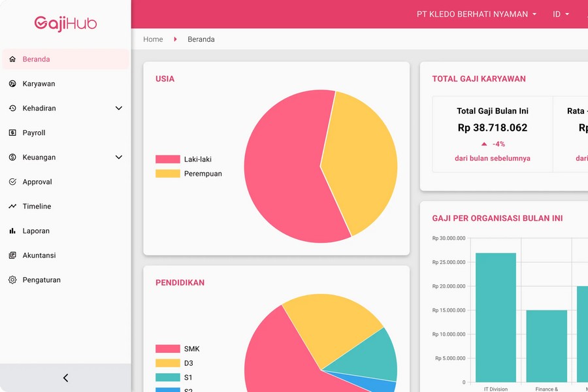Click the Payroll money icon
The image size is (588, 392).
(12, 133)
